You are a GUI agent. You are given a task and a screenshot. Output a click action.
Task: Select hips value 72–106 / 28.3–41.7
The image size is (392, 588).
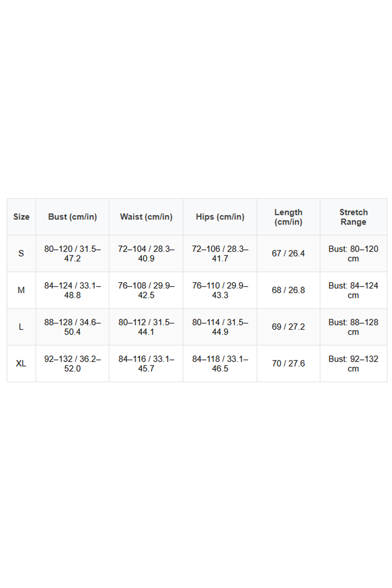pyautogui.click(x=220, y=254)
